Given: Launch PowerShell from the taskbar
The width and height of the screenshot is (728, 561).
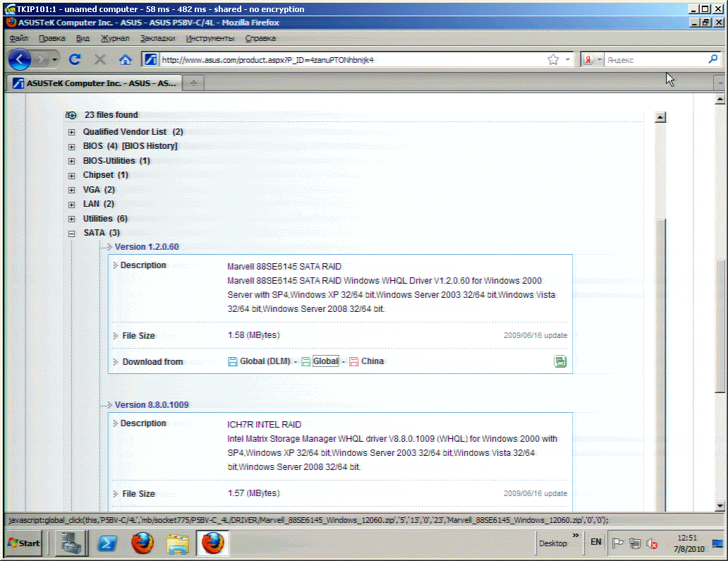Looking at the screenshot, I should click(x=107, y=543).
